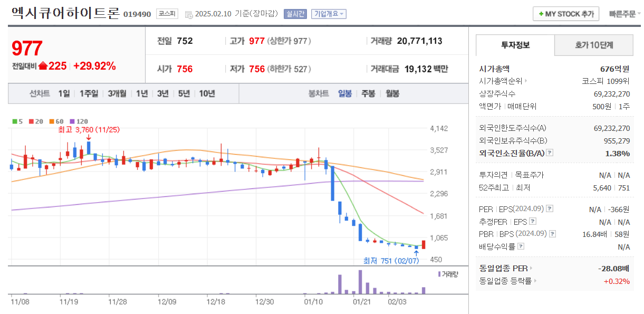Viewport: 644px width, 314px height.
Task: Click the 상한가 977 upper limit text
Action: [289, 41]
